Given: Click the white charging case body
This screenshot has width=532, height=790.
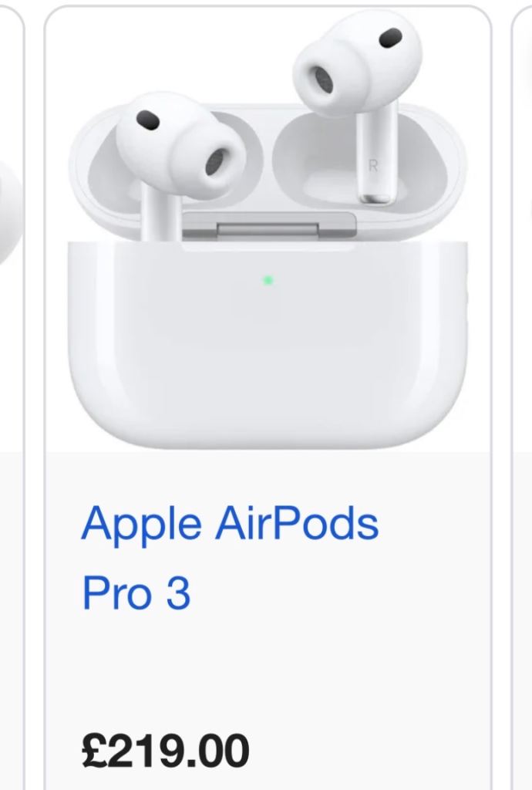Looking at the screenshot, I should point(268,344).
